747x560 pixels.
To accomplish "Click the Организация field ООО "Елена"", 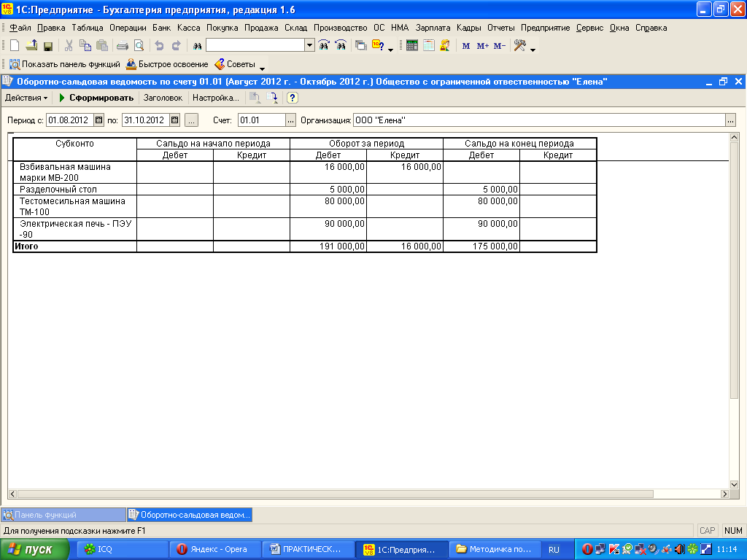I will (539, 120).
